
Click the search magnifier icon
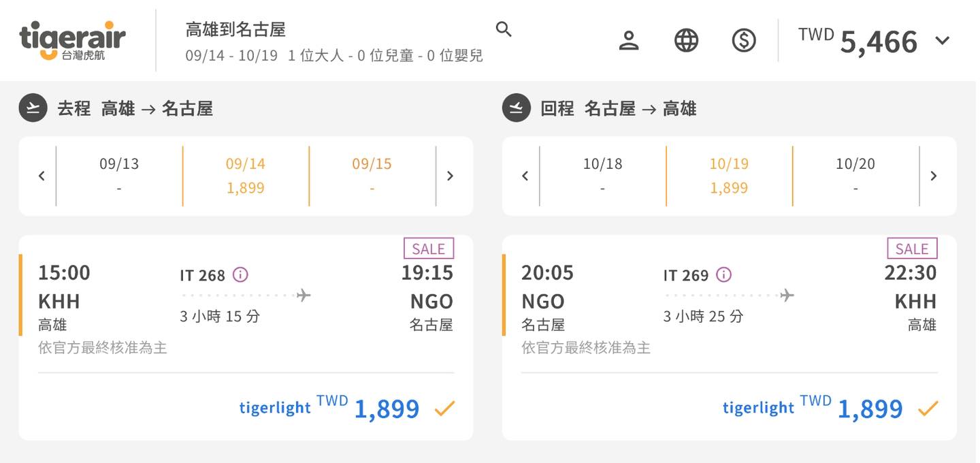tap(504, 29)
